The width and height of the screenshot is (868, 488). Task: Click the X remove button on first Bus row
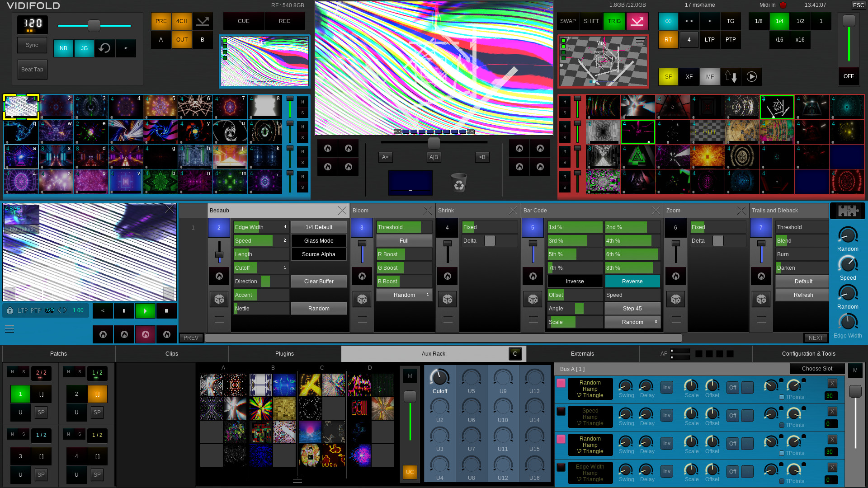(832, 384)
